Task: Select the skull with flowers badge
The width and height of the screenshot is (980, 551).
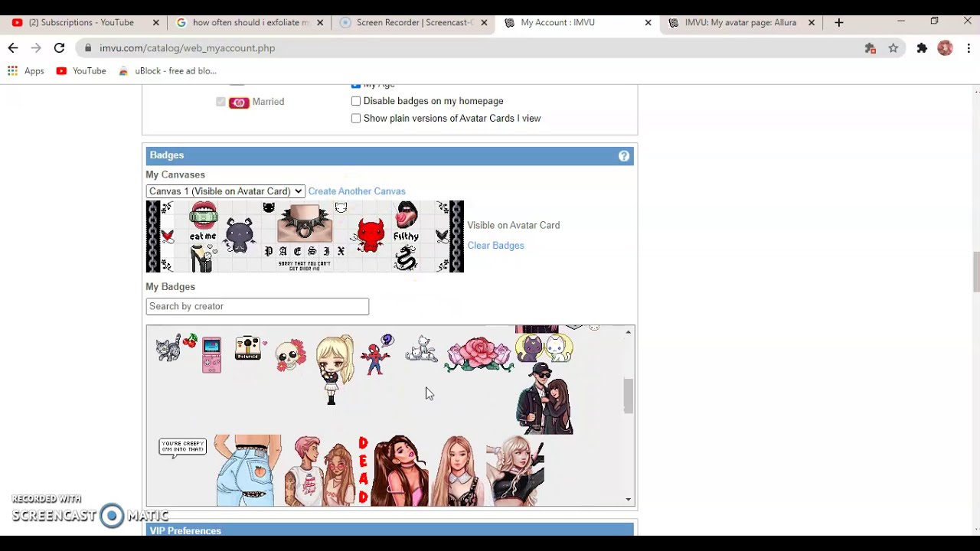Action: (290, 356)
